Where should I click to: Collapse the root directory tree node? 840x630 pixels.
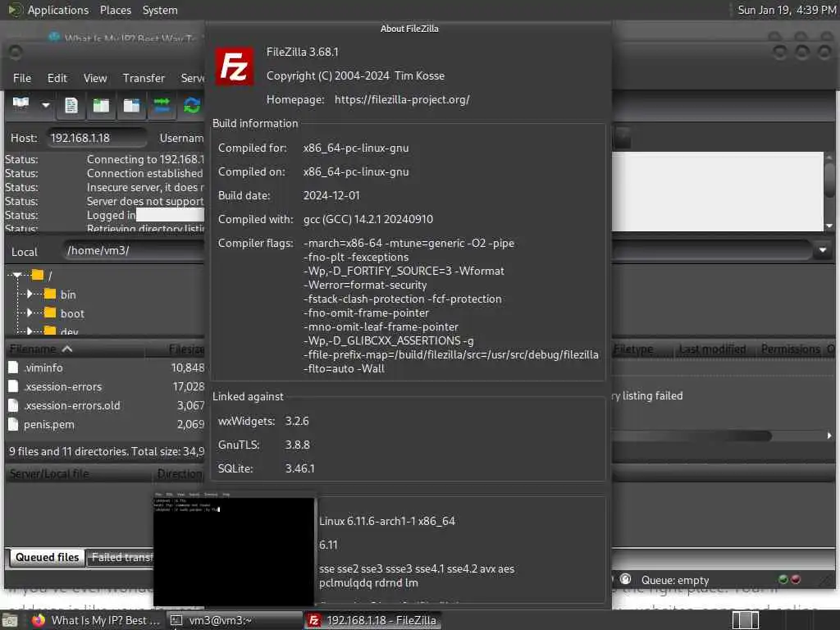(18, 276)
